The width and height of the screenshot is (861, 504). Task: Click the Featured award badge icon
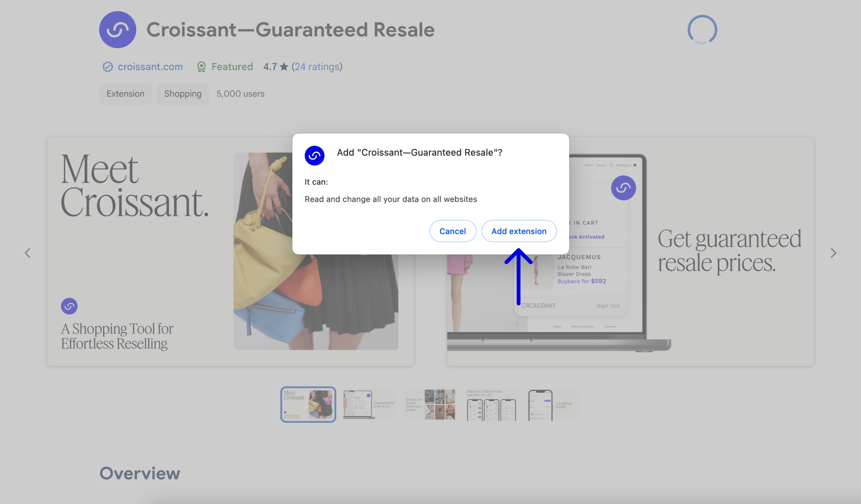tap(201, 67)
